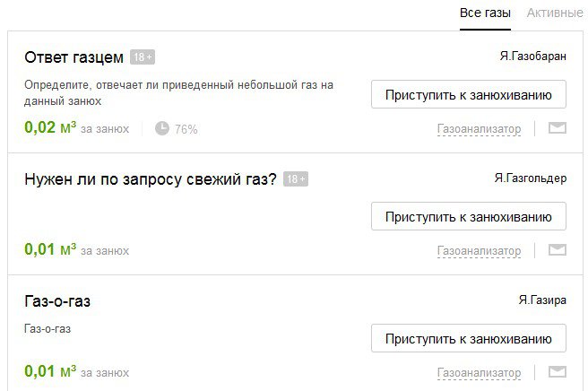
Task: Click the clock icon next to 76%
Action: (162, 128)
